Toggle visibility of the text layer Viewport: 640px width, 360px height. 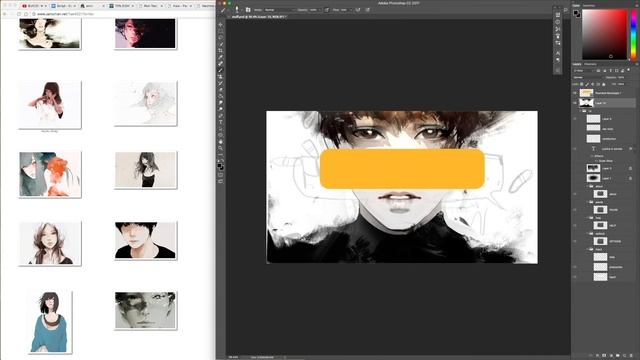tap(575, 149)
